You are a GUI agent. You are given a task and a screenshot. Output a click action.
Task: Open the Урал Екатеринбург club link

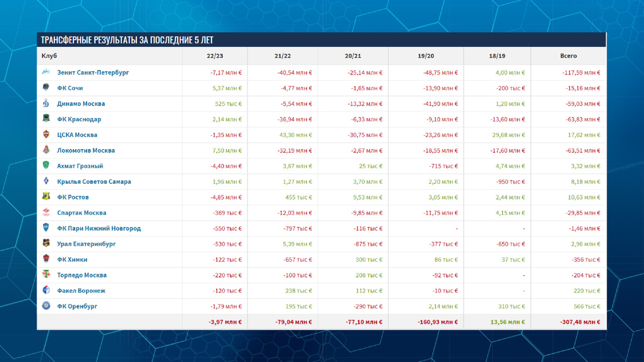coord(86,243)
